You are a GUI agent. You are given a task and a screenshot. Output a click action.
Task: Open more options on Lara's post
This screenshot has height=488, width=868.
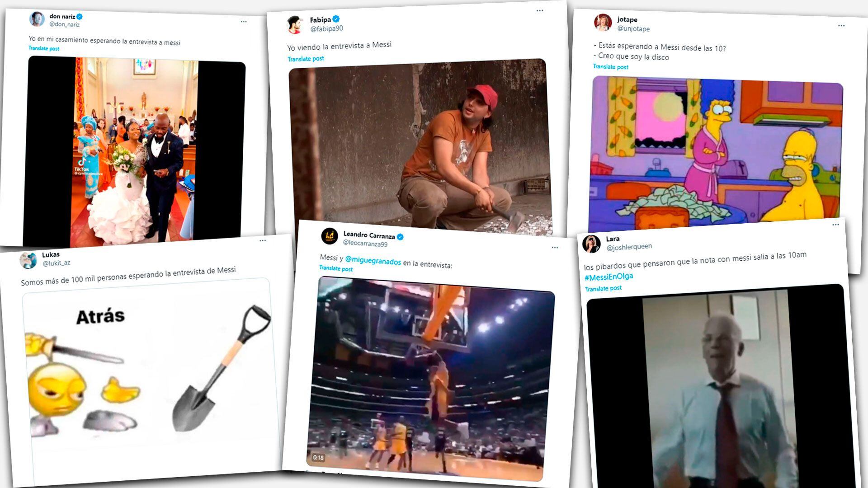835,225
